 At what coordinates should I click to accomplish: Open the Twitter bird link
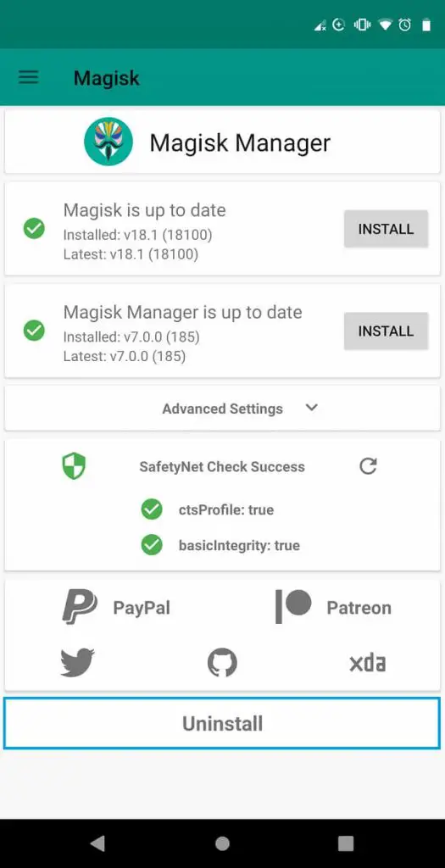pos(77,663)
